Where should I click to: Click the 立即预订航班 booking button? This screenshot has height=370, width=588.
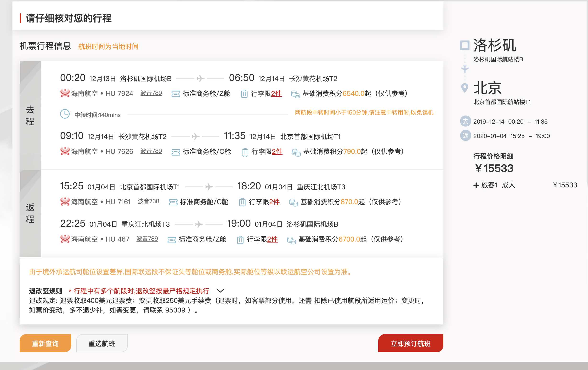411,343
